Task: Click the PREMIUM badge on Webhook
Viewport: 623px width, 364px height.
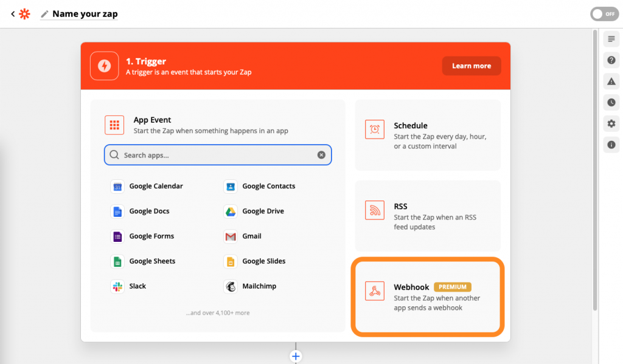Action: pos(453,287)
